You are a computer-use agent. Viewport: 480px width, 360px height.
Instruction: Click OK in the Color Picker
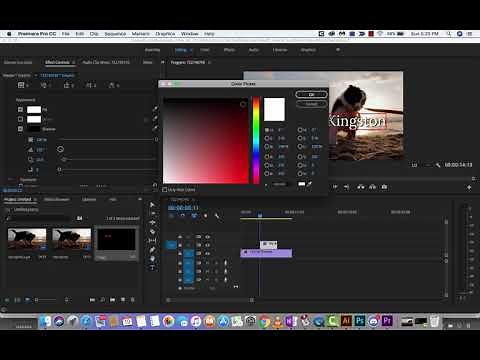coord(311,95)
